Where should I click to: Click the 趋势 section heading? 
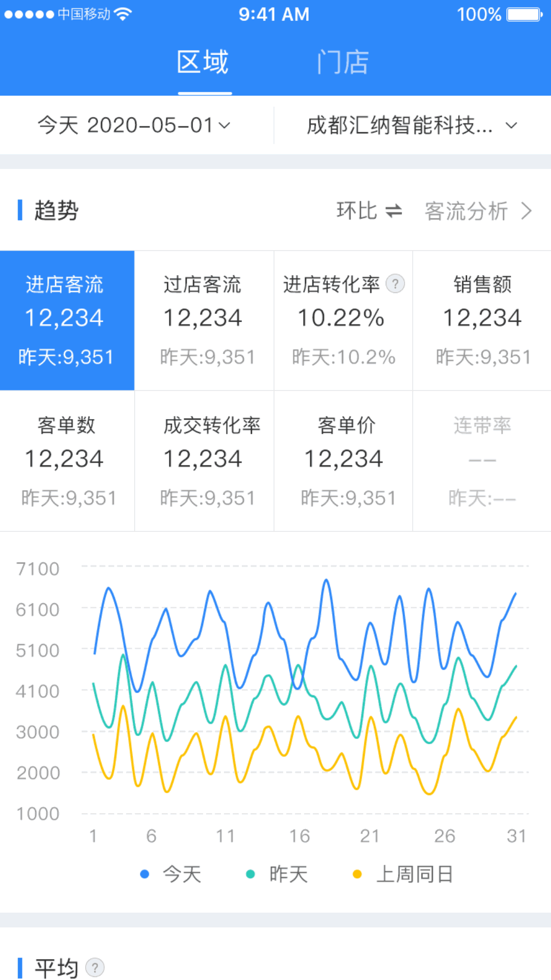coord(56,211)
